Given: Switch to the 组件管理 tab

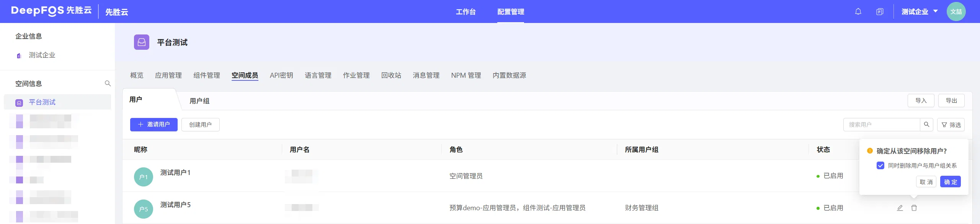Looking at the screenshot, I should (207, 75).
